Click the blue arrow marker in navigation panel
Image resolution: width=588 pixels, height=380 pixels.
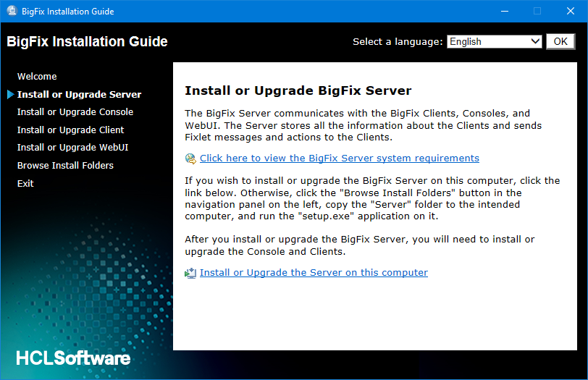click(x=10, y=94)
